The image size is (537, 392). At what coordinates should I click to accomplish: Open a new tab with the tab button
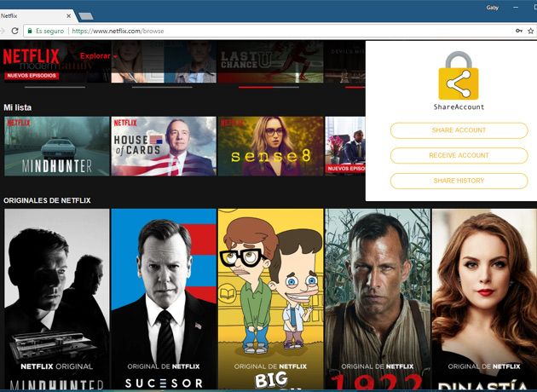pyautogui.click(x=86, y=16)
